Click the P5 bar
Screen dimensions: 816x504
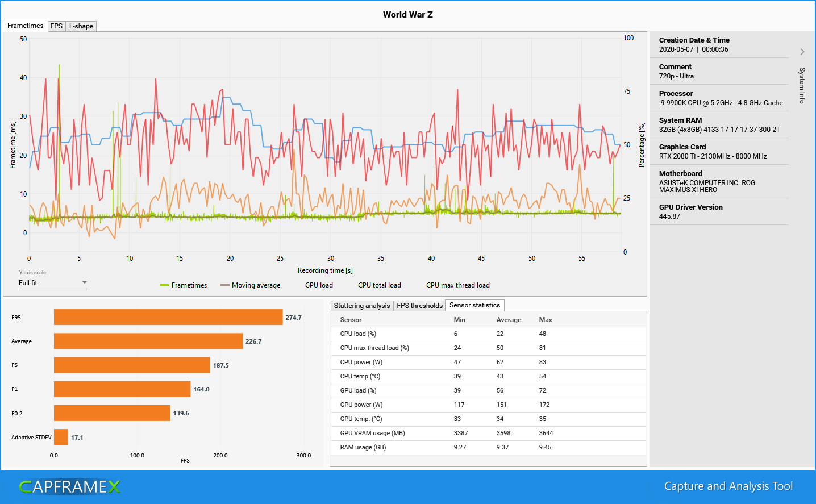[132, 365]
